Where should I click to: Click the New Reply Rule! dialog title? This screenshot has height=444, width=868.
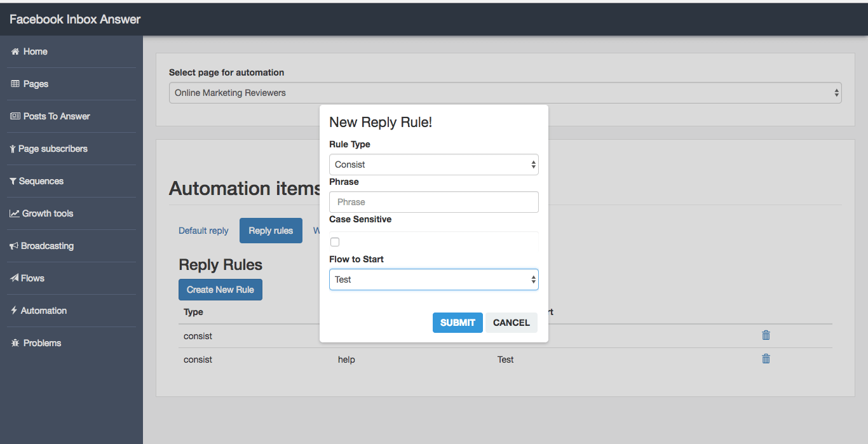point(381,123)
